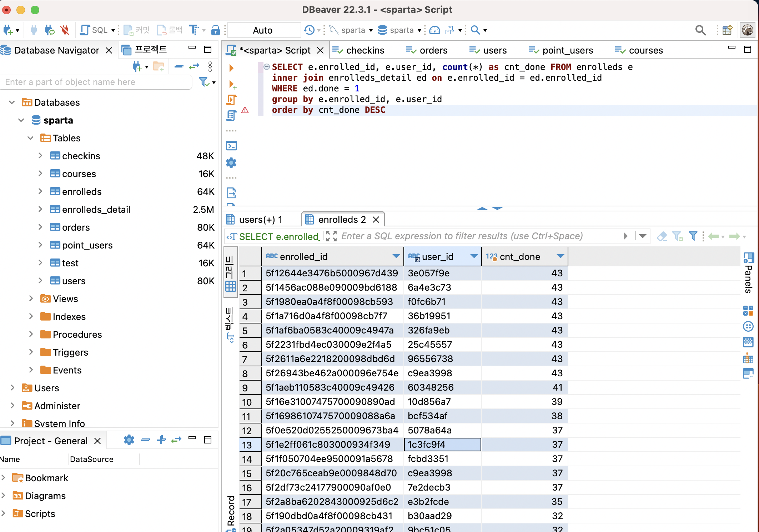Collapse the Databases tree node
Viewport: 759px width, 532px height.
tap(12, 102)
